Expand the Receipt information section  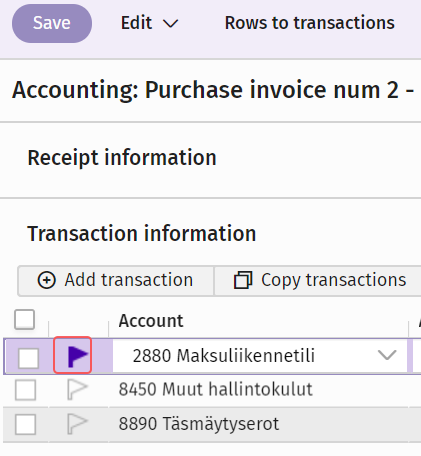point(122,157)
